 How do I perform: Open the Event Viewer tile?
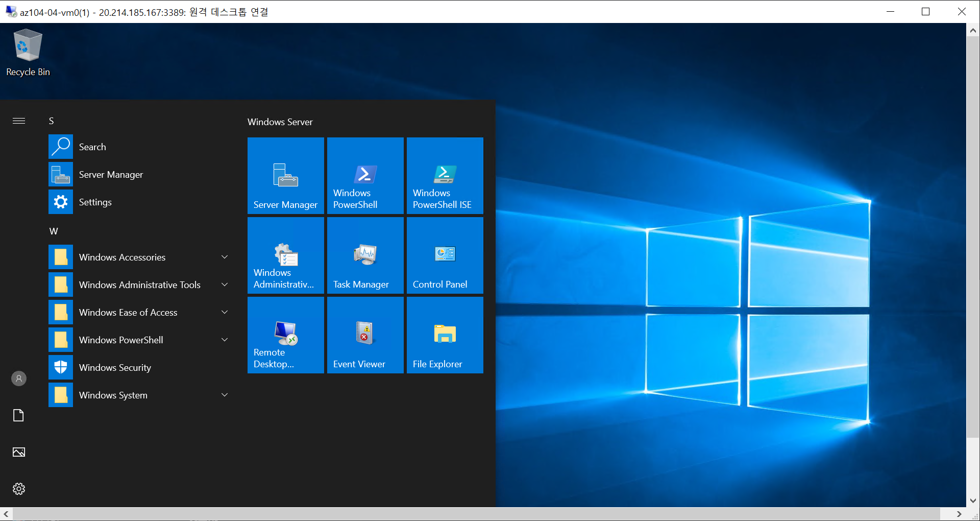point(365,335)
